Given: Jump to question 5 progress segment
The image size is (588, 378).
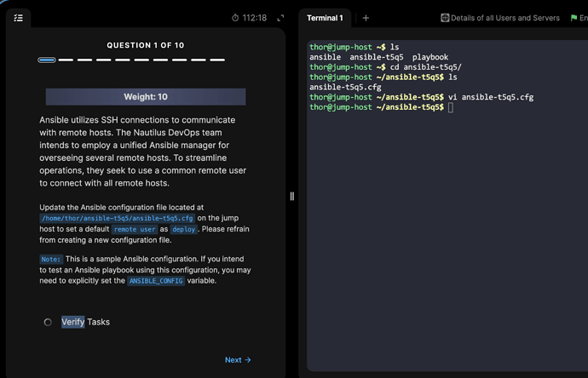Looking at the screenshot, I should [123, 60].
